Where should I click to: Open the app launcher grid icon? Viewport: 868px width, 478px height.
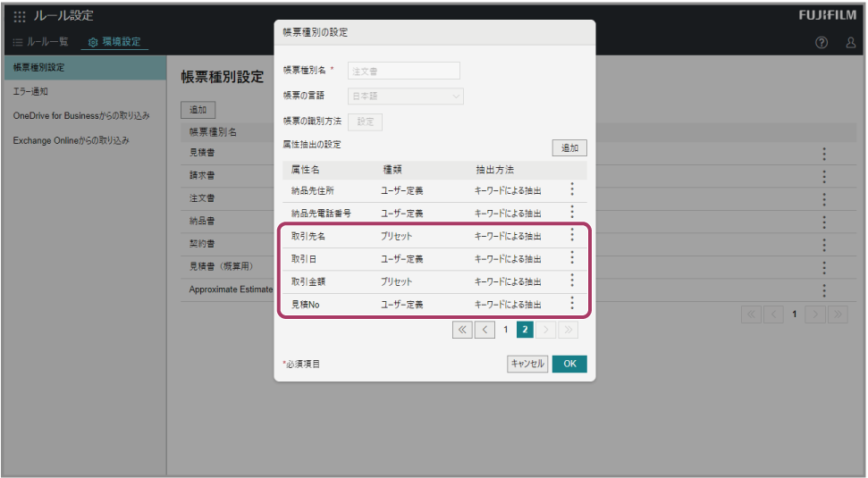pyautogui.click(x=20, y=17)
